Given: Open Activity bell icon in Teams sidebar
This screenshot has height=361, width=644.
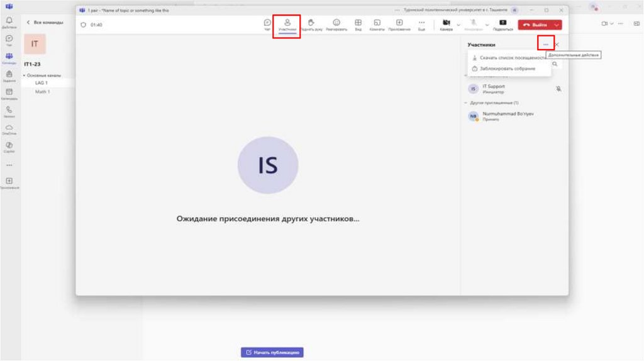Looking at the screenshot, I should tap(9, 22).
